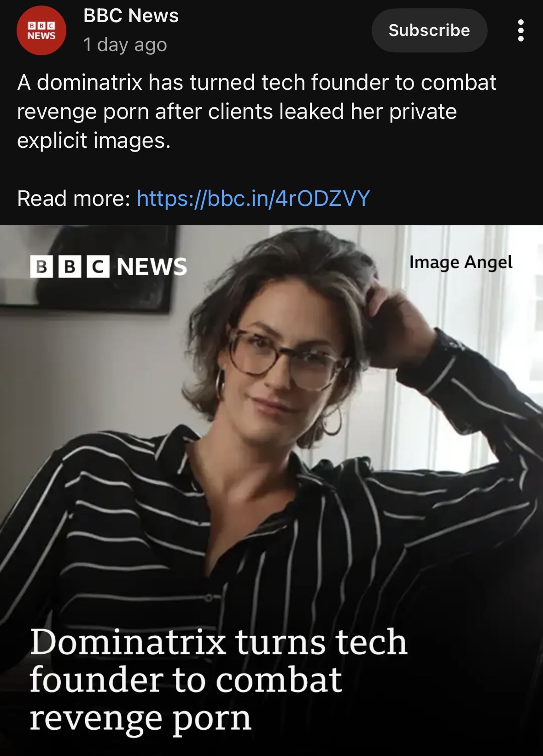Tap the BBC News channel name
543x756 pixels.
(x=131, y=16)
